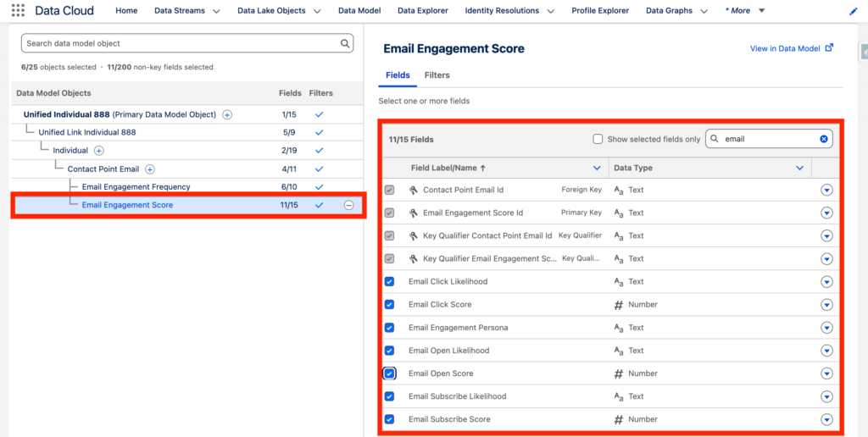Enable 'Show selected fields only' checkbox
Screen dimensions: 868x437
598,139
